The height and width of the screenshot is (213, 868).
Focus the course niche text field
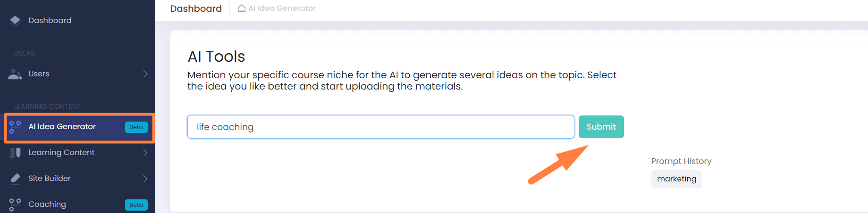(x=381, y=127)
